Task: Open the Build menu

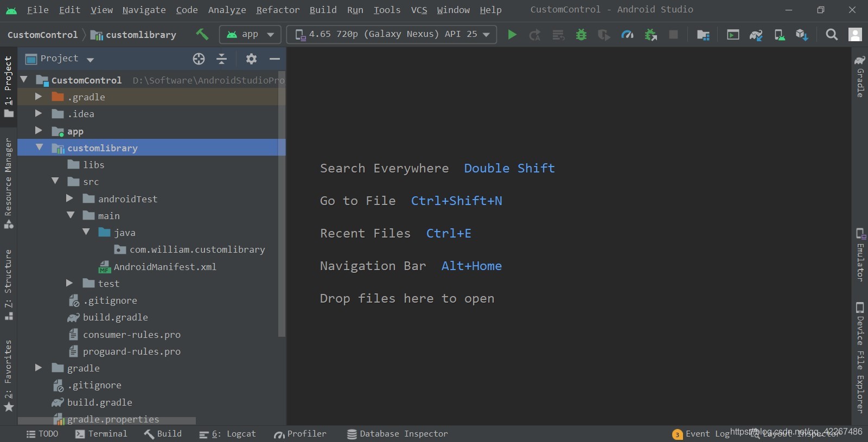Action: [x=323, y=10]
